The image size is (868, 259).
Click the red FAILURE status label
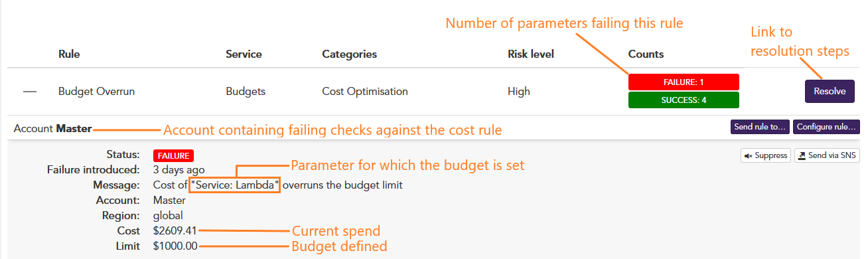[x=173, y=155]
